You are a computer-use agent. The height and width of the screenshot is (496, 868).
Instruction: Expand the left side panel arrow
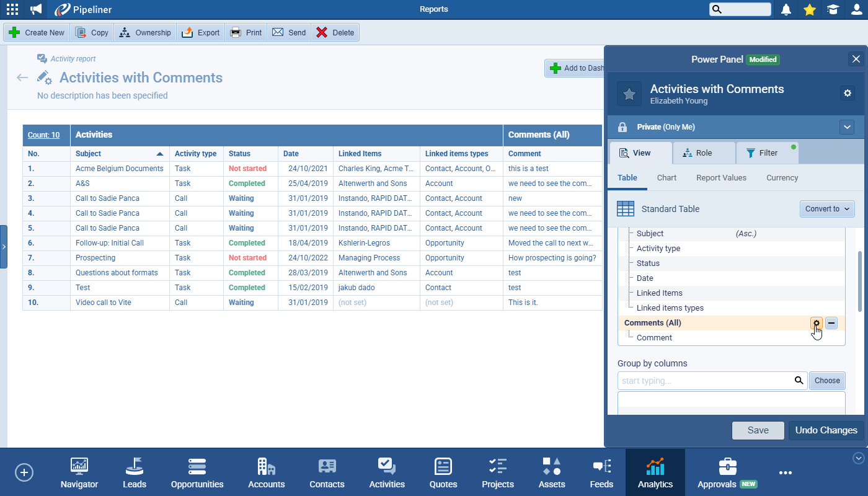click(x=4, y=247)
